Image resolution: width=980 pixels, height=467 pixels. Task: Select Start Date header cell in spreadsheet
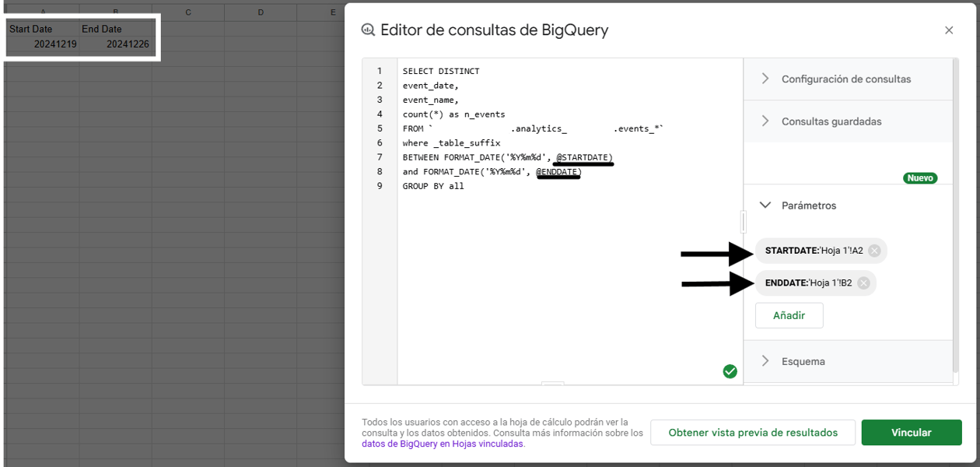point(42,29)
